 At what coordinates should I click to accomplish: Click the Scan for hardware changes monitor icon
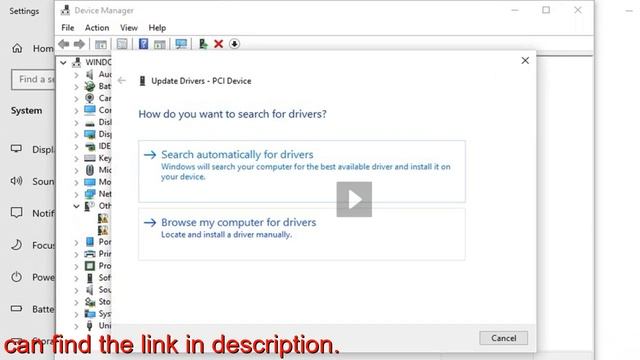(x=181, y=44)
